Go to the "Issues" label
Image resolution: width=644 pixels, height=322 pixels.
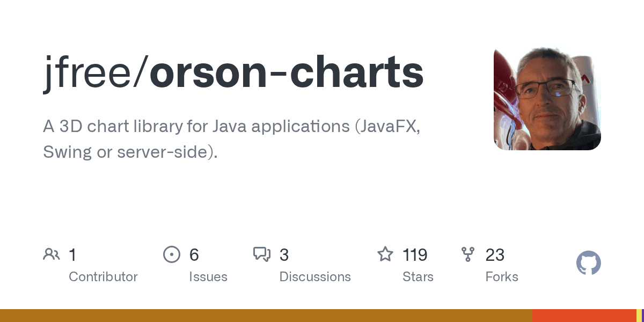tap(208, 277)
